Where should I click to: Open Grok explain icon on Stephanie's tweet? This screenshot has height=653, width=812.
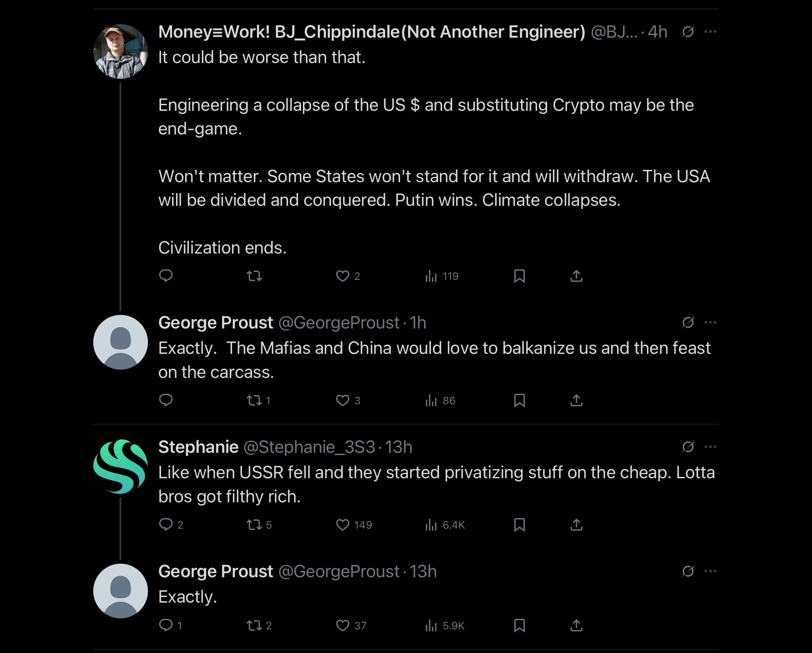pos(688,447)
